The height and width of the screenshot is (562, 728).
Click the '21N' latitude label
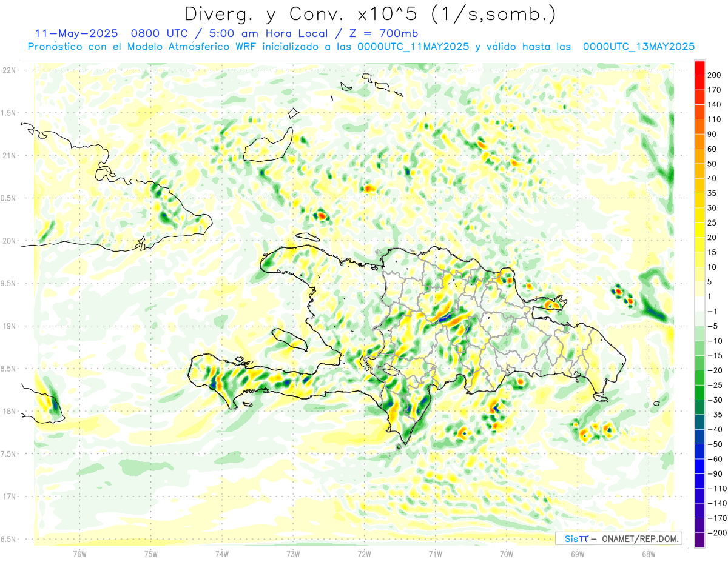[x=8, y=156]
